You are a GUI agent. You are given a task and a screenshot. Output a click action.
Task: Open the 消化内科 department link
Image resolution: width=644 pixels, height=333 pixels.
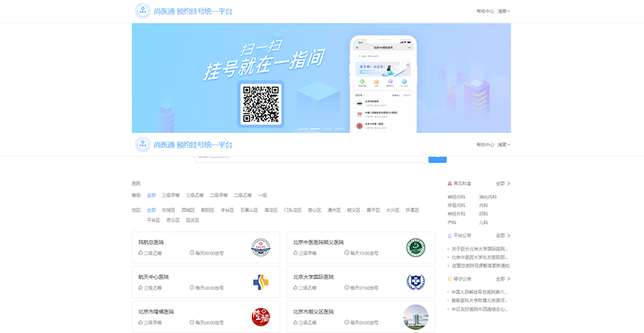click(488, 197)
